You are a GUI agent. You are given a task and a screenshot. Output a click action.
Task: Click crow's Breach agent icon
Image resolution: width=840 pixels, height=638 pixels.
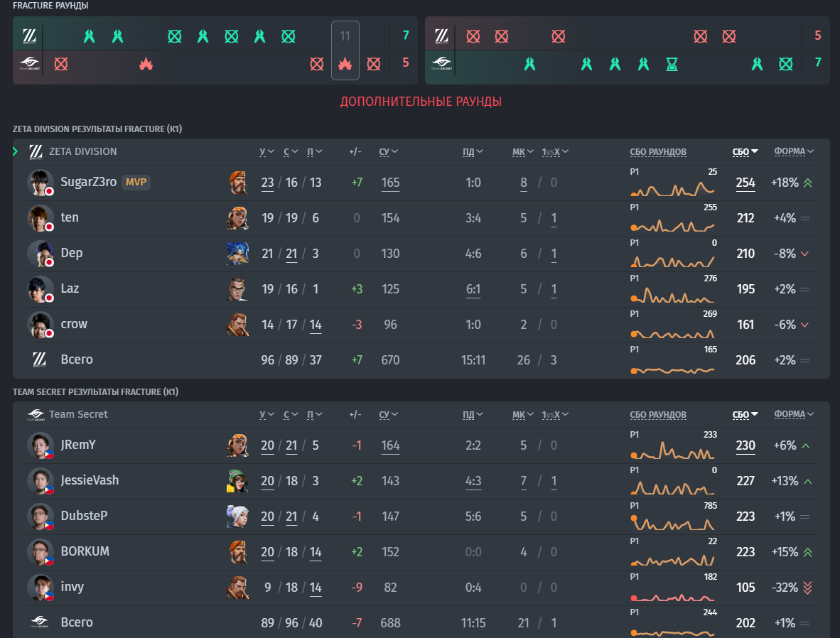pos(237,325)
